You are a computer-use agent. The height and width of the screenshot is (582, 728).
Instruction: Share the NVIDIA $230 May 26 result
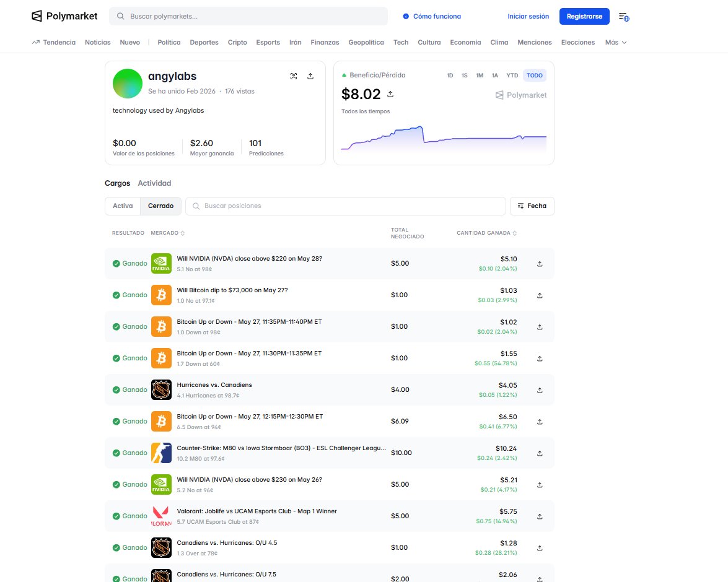click(x=540, y=485)
